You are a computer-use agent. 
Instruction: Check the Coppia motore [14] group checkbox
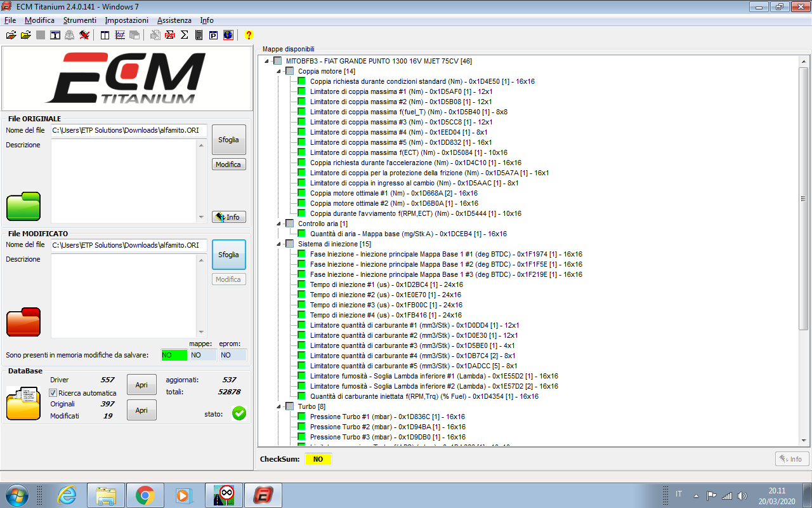pos(290,71)
